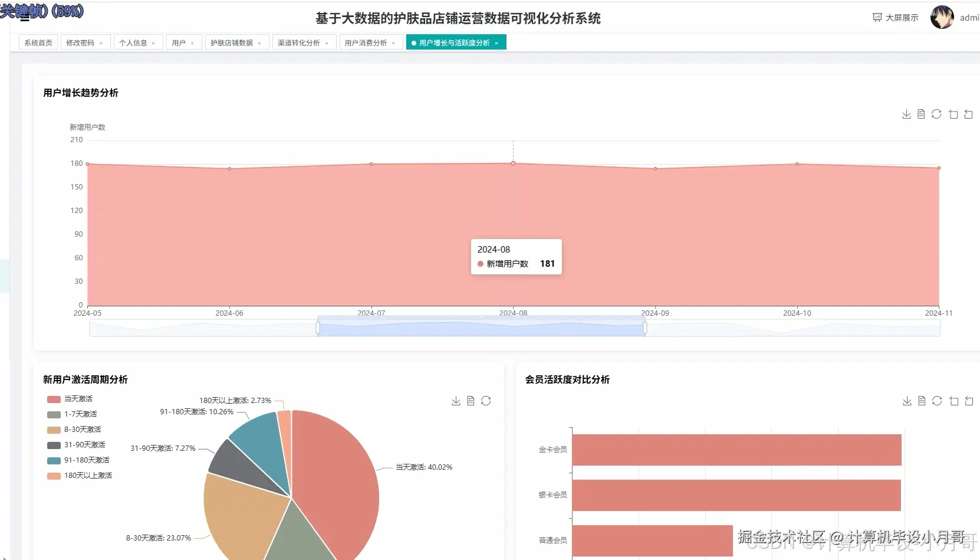Restore the user growth trend chart

point(936,114)
